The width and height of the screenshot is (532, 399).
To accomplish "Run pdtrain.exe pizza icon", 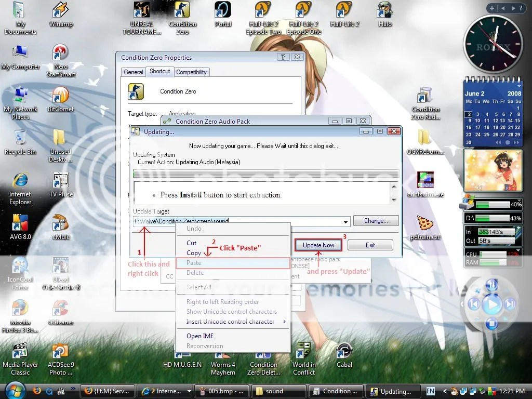I will 425,228.
